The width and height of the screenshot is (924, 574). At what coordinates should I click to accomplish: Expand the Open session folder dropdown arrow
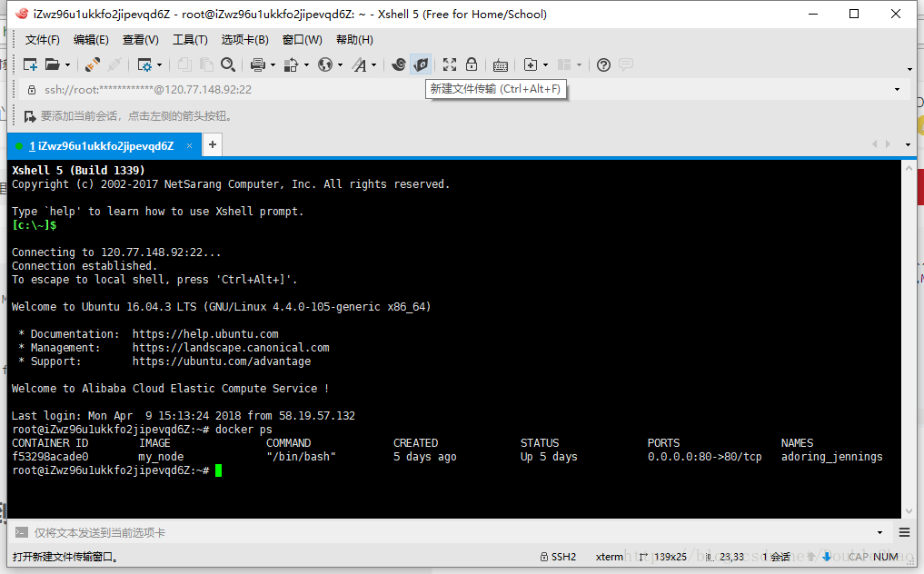coord(67,64)
